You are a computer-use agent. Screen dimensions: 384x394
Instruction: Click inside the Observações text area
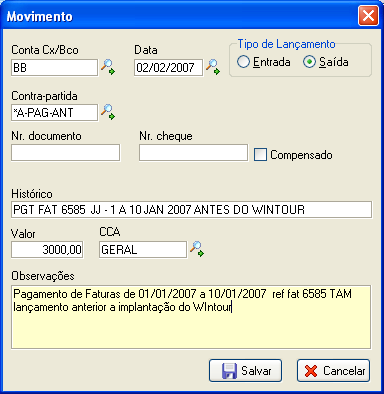tap(191, 317)
